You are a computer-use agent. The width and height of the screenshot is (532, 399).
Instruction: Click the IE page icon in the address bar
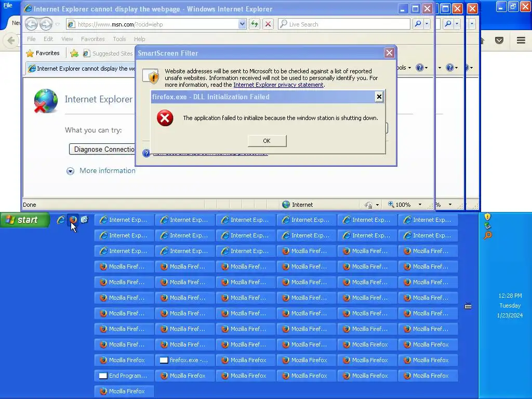pyautogui.click(x=71, y=24)
